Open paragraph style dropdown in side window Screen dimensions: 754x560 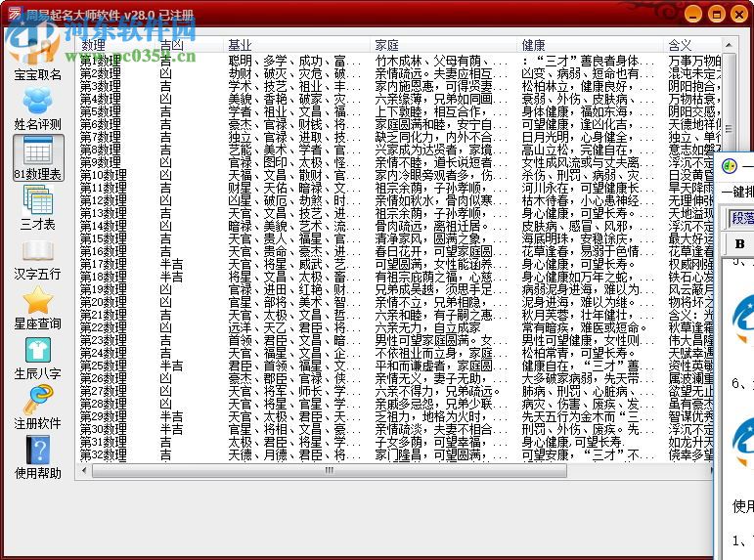tap(740, 218)
